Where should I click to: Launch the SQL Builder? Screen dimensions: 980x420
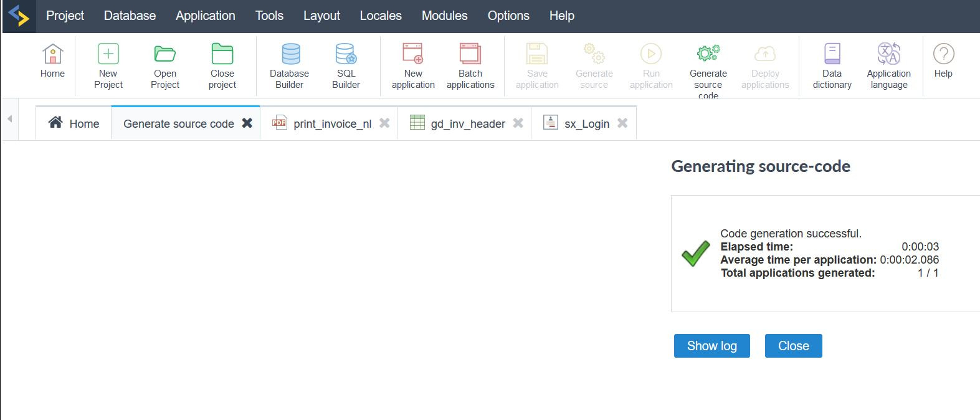pyautogui.click(x=346, y=67)
